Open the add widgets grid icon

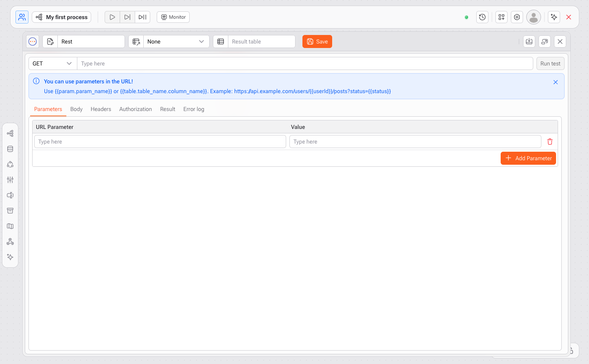501,17
